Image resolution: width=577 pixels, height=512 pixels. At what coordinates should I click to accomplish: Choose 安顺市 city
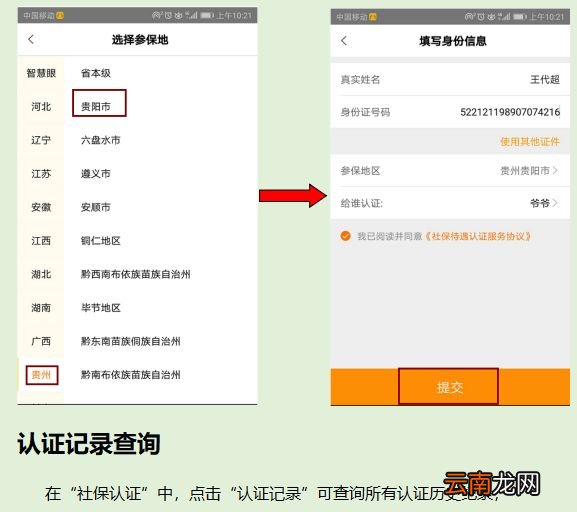pyautogui.click(x=96, y=207)
